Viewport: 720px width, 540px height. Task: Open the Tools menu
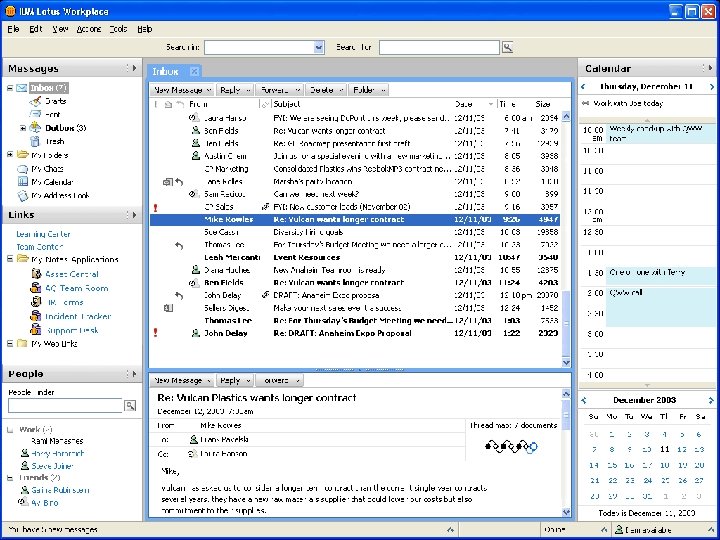coord(118,30)
